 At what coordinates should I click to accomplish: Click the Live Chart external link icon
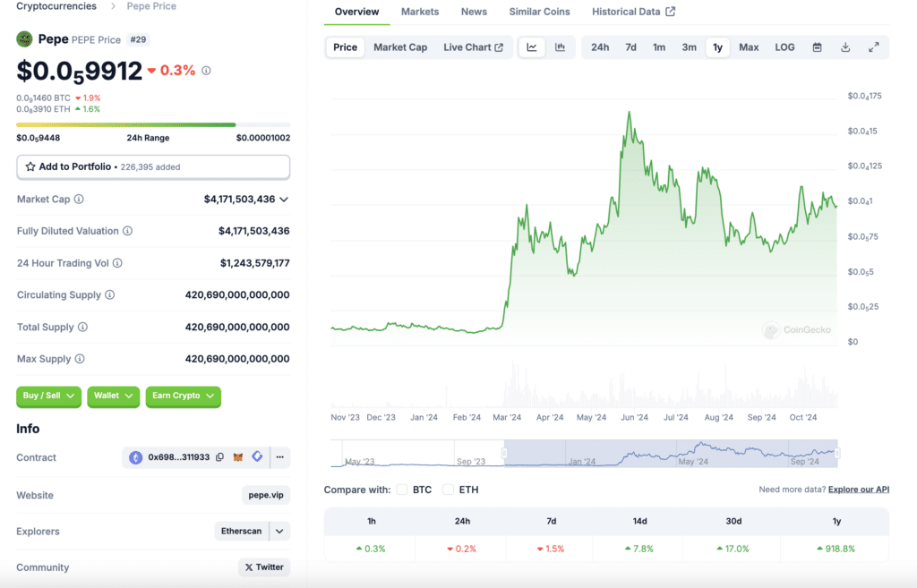point(499,47)
